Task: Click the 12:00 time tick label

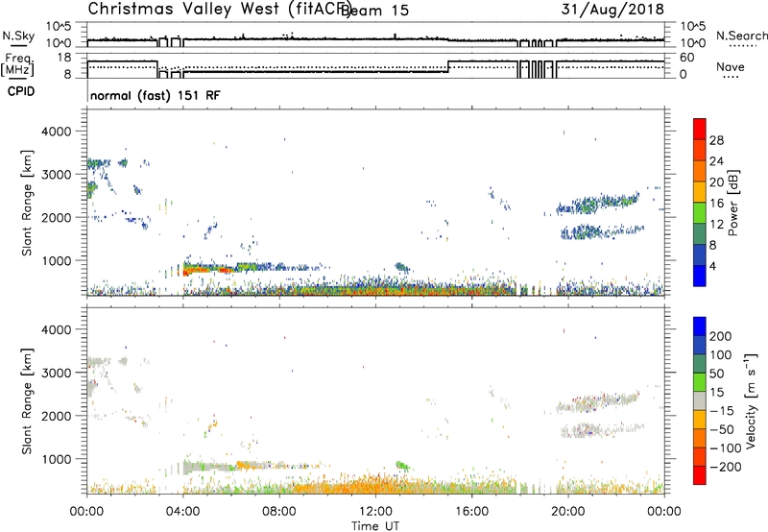Action: tap(375, 512)
